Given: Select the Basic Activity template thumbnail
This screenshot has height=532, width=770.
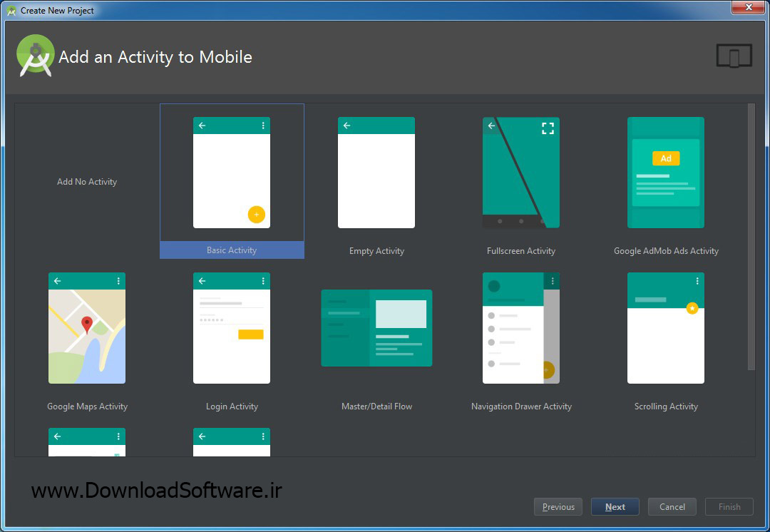Looking at the screenshot, I should (x=231, y=173).
